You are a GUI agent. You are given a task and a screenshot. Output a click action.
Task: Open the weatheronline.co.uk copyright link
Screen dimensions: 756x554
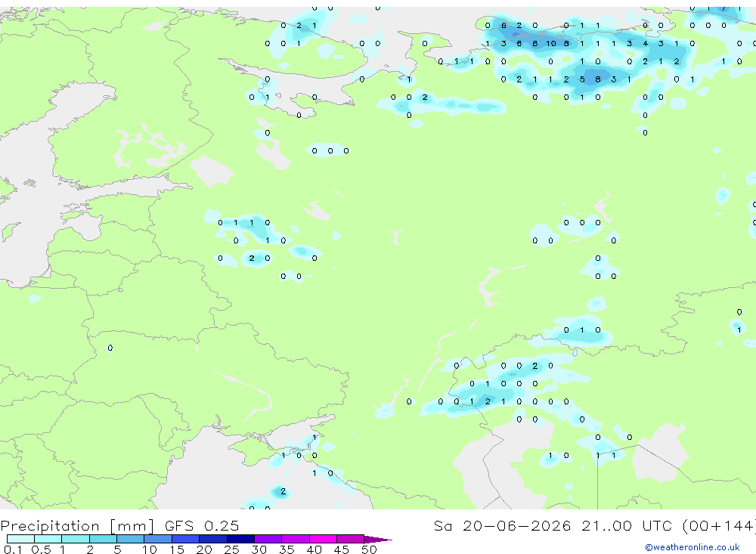(692, 547)
